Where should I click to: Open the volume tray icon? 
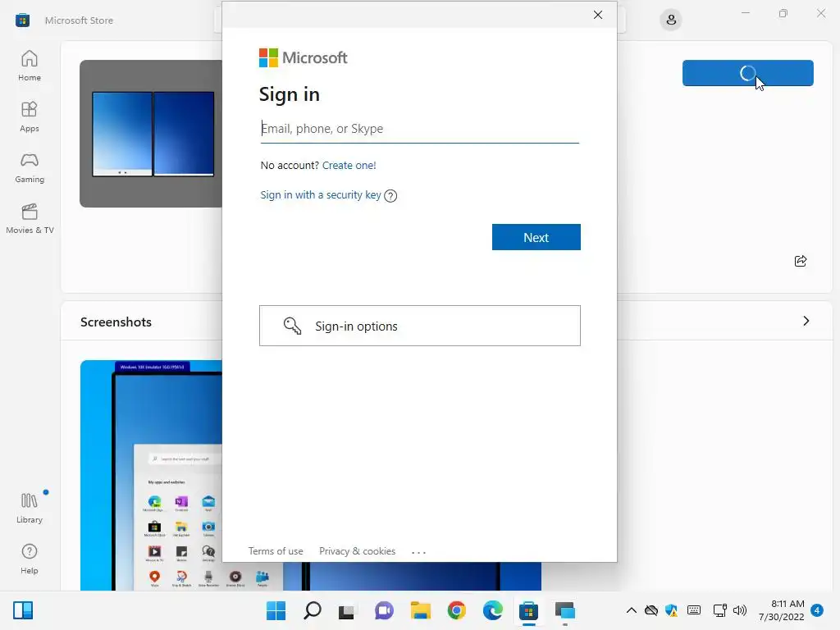[740, 610]
